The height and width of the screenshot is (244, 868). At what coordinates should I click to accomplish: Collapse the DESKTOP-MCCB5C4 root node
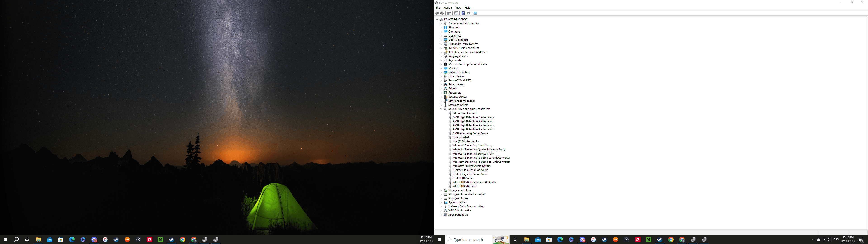(437, 20)
